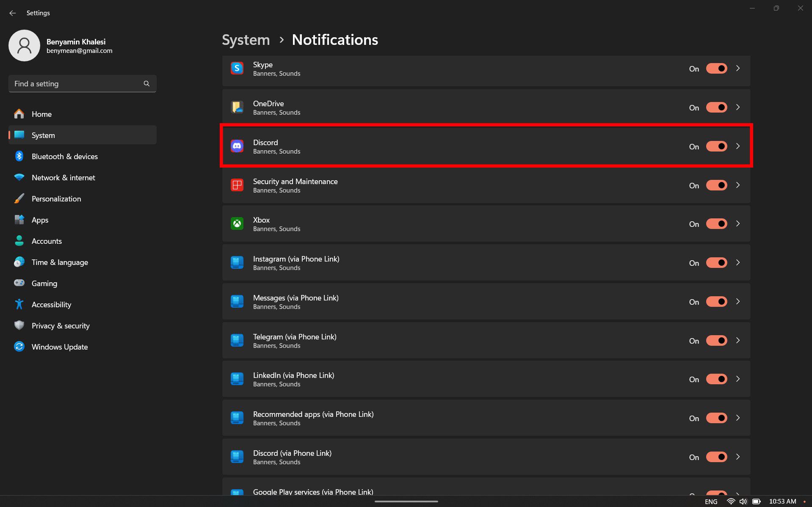The image size is (812, 507).
Task: Open Privacy & security settings
Action: (x=61, y=325)
